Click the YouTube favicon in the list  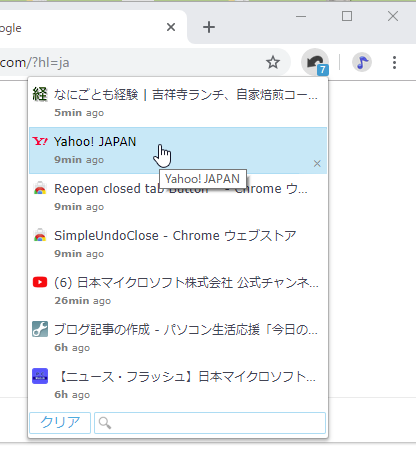pyautogui.click(x=40, y=282)
